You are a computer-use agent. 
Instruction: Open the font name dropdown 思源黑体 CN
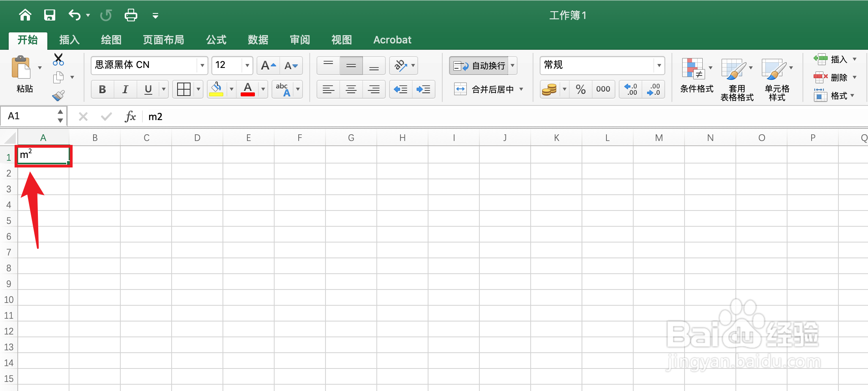pos(202,66)
